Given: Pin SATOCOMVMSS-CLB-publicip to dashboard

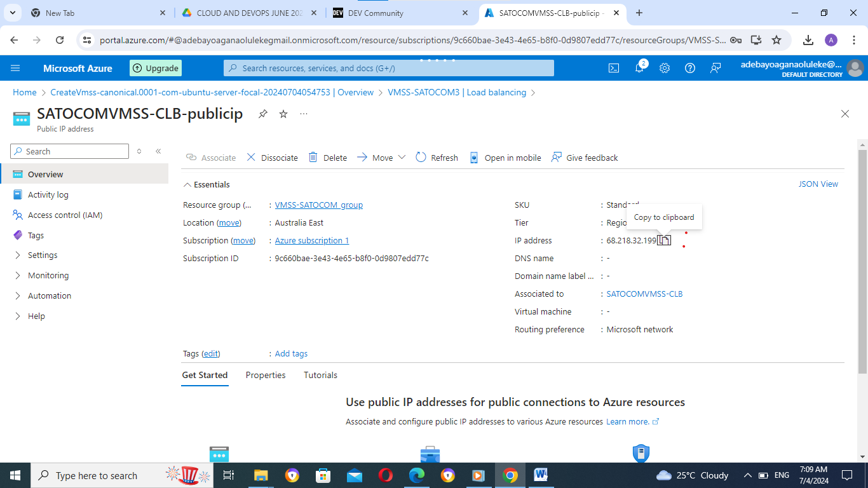Looking at the screenshot, I should pyautogui.click(x=262, y=114).
